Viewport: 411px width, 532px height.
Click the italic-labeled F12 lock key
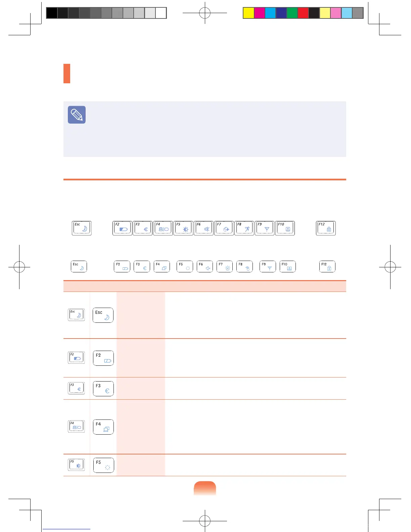326,228
